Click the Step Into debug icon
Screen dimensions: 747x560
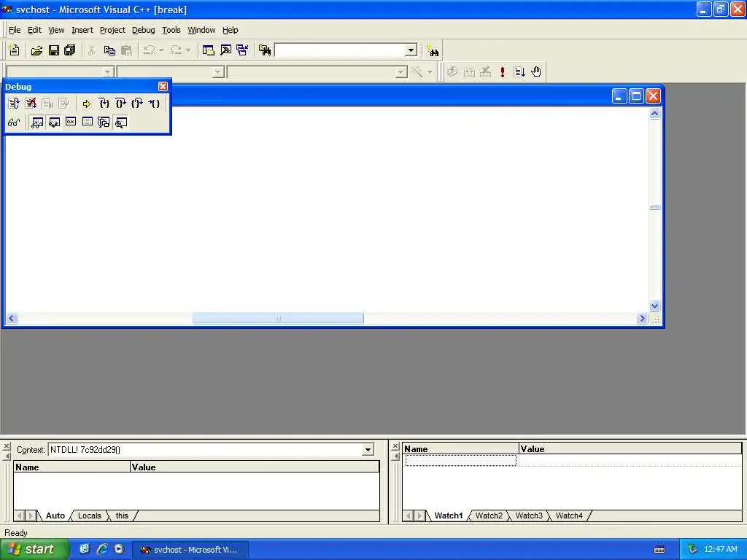(104, 104)
